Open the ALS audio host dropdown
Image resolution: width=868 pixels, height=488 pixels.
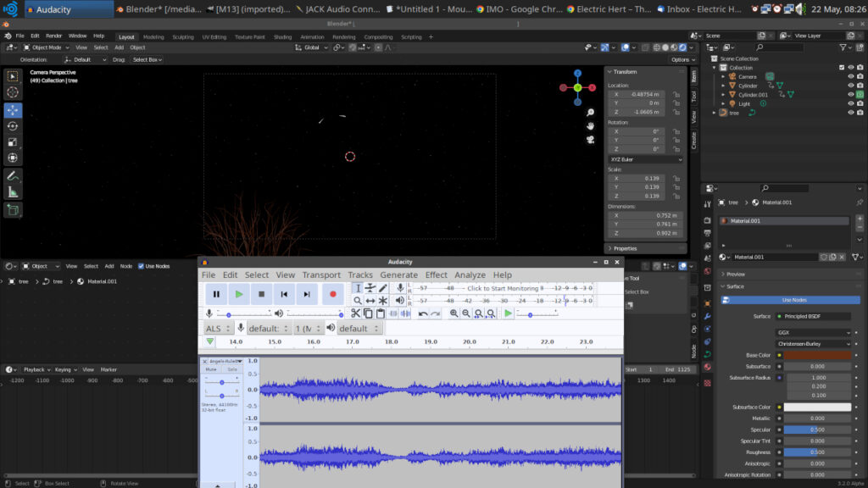pyautogui.click(x=218, y=329)
